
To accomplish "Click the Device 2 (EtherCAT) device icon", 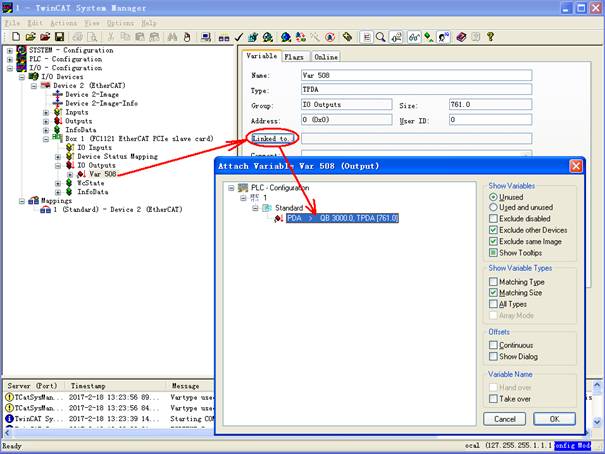I will [44, 86].
